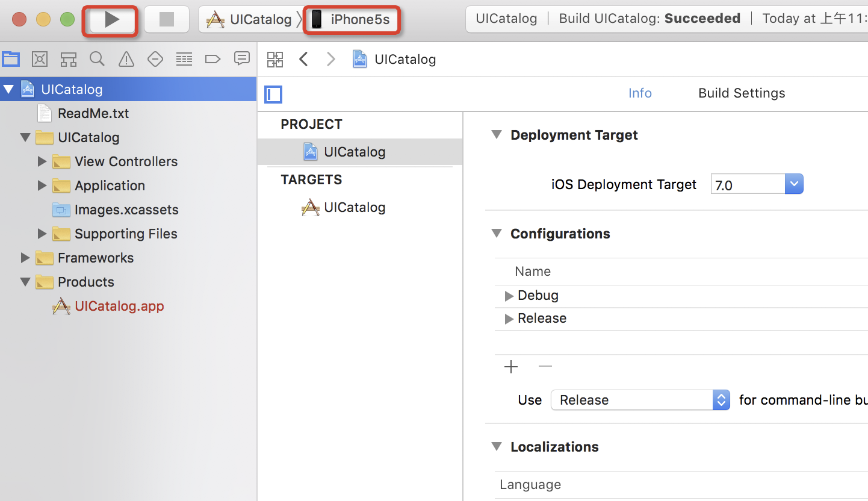The image size is (868, 501).
Task: Select the Info tab
Action: (640, 93)
